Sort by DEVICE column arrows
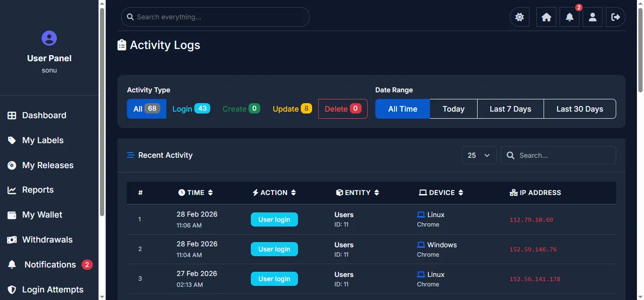Image resolution: width=644 pixels, height=300 pixels. (x=461, y=193)
